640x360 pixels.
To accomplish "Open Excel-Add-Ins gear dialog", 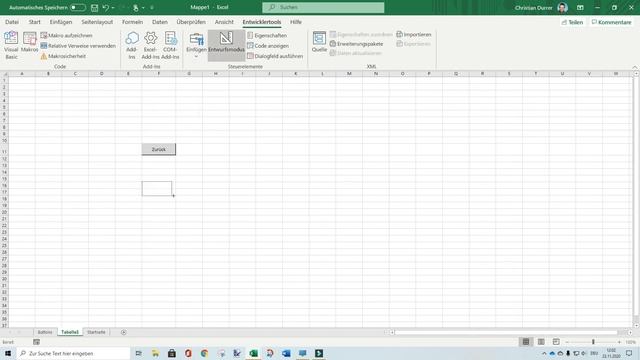I will pos(151,45).
